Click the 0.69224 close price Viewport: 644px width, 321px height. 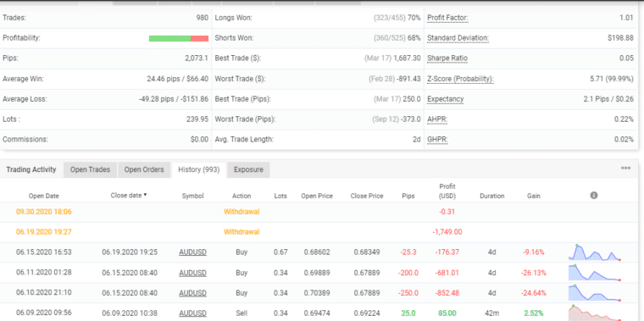[367, 313]
